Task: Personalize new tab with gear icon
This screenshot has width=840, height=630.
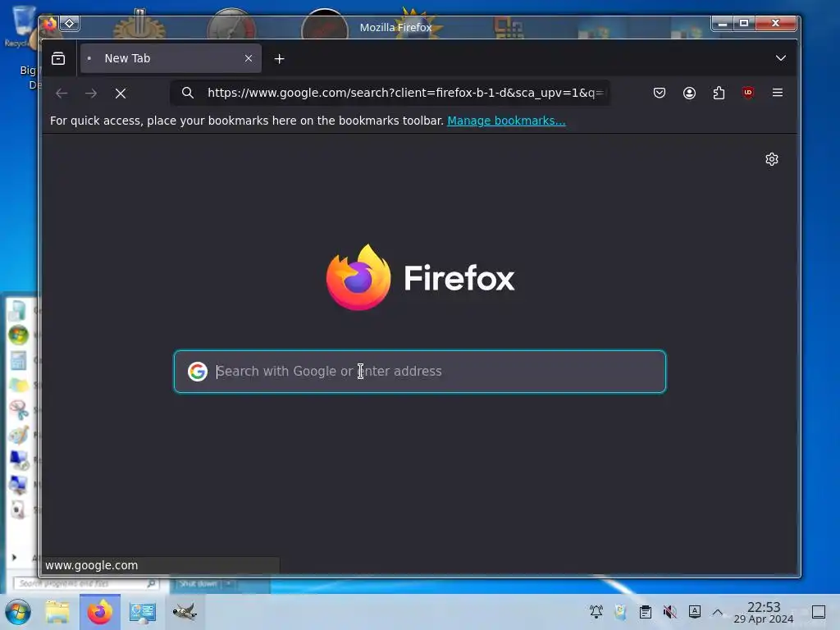Action: [771, 159]
